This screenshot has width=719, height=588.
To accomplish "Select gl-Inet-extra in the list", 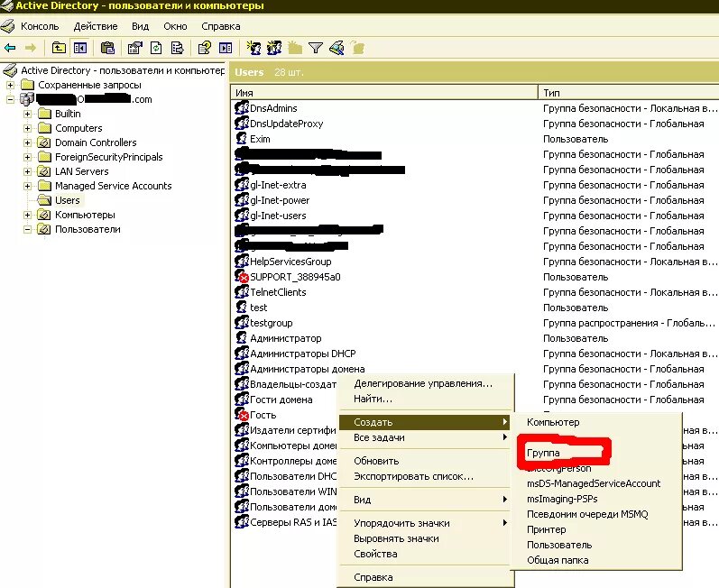I will point(278,185).
